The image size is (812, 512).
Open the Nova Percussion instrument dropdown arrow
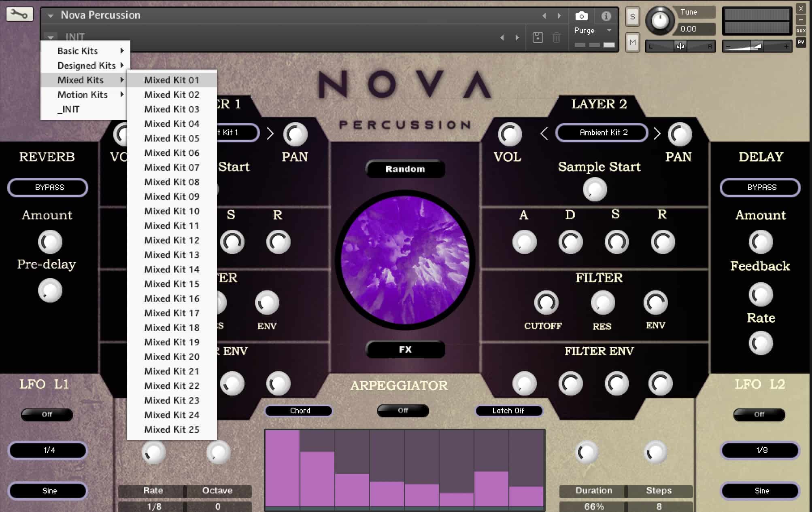(x=50, y=16)
